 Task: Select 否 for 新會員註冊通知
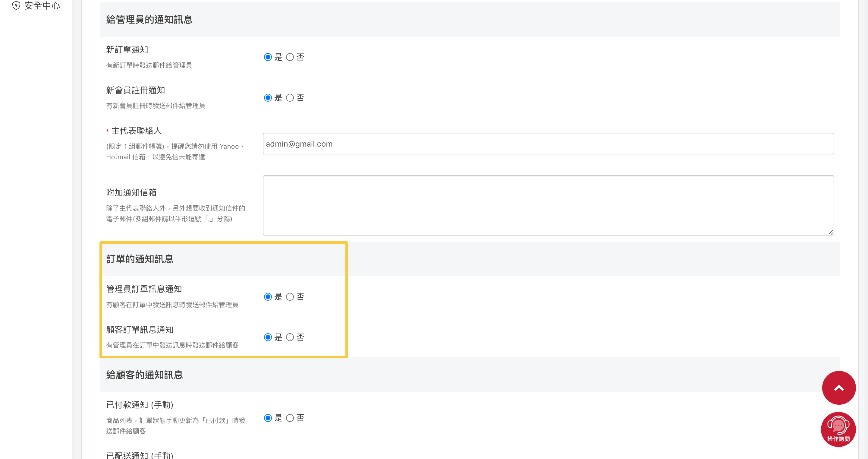tap(290, 98)
